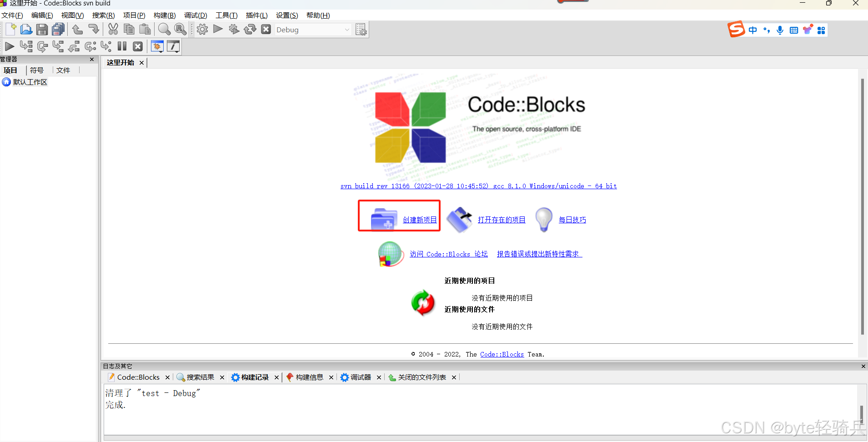Open the 文件(F) menu
Image resolution: width=868 pixels, height=442 pixels.
click(12, 15)
